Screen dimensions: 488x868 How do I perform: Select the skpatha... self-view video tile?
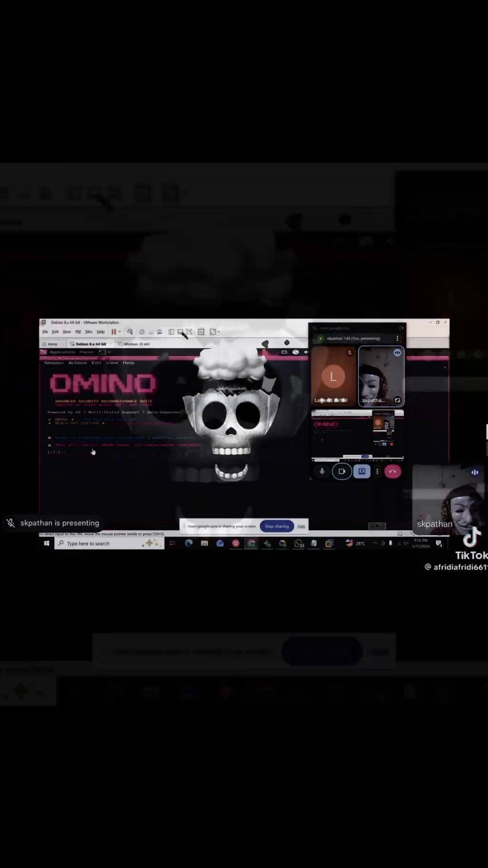381,376
